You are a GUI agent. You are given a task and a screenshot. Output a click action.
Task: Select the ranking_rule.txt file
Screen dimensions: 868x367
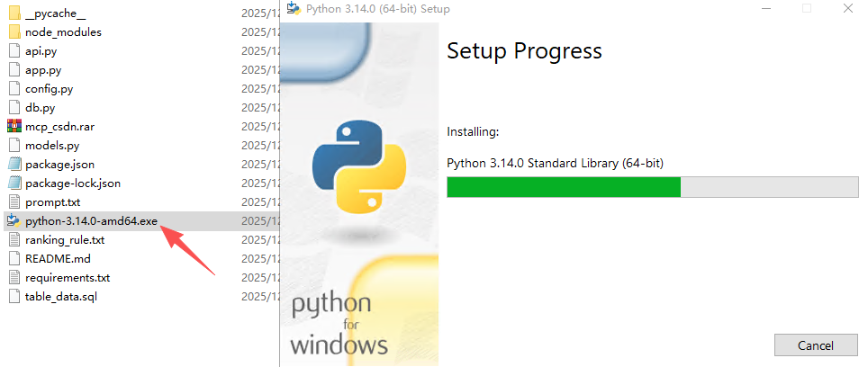65,240
